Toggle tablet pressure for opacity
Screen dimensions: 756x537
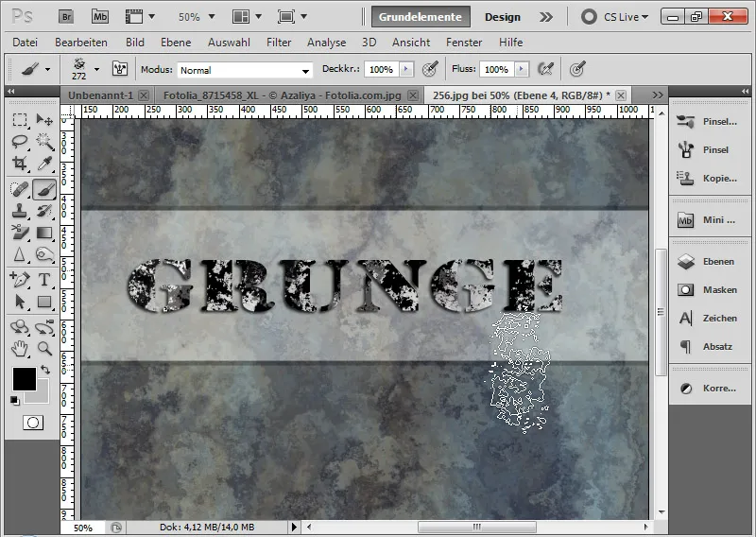430,69
